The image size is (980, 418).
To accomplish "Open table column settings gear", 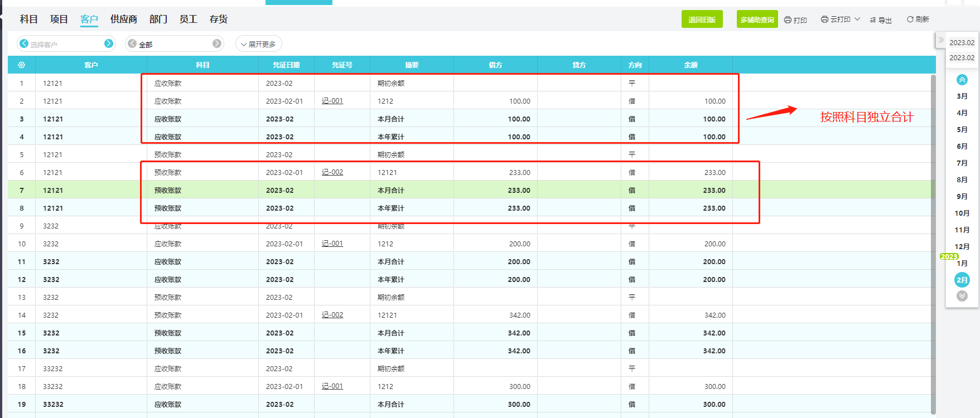I will [22, 65].
